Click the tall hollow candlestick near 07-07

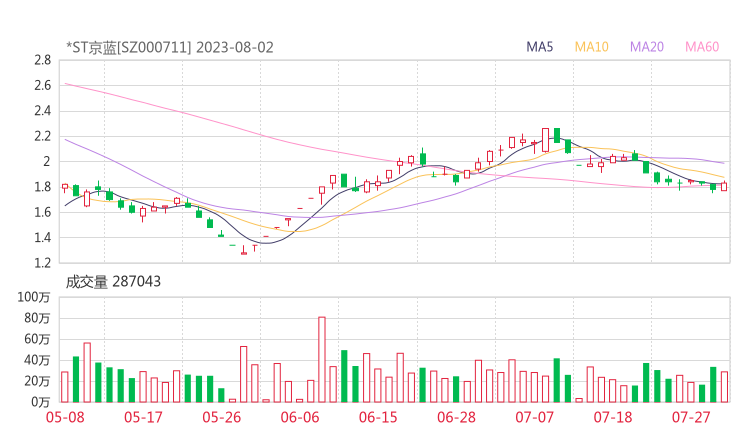coord(546,140)
